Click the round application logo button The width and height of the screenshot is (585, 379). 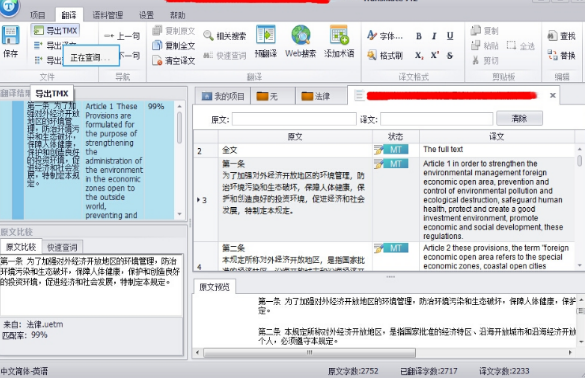tap(10, 7)
